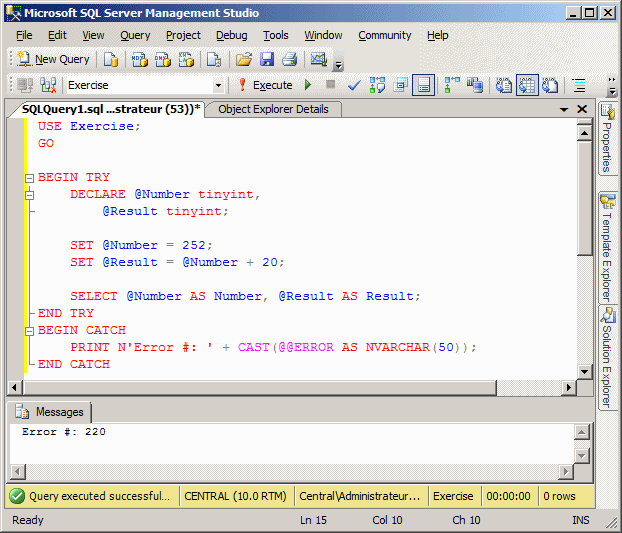Click the Print icon

290,59
